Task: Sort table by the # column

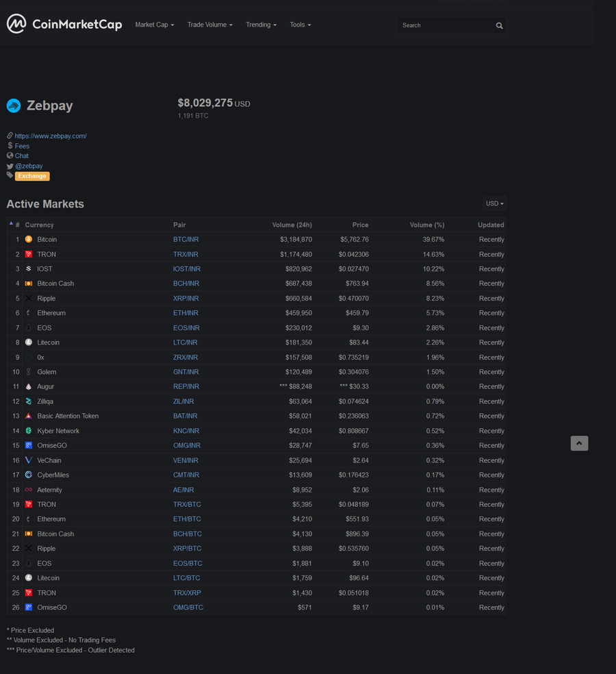Action: pos(17,225)
